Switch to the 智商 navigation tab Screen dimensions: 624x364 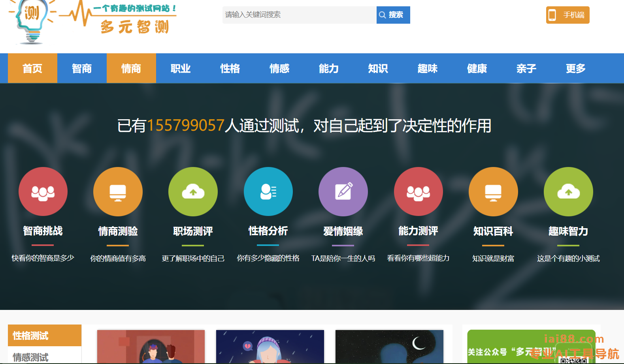point(82,68)
